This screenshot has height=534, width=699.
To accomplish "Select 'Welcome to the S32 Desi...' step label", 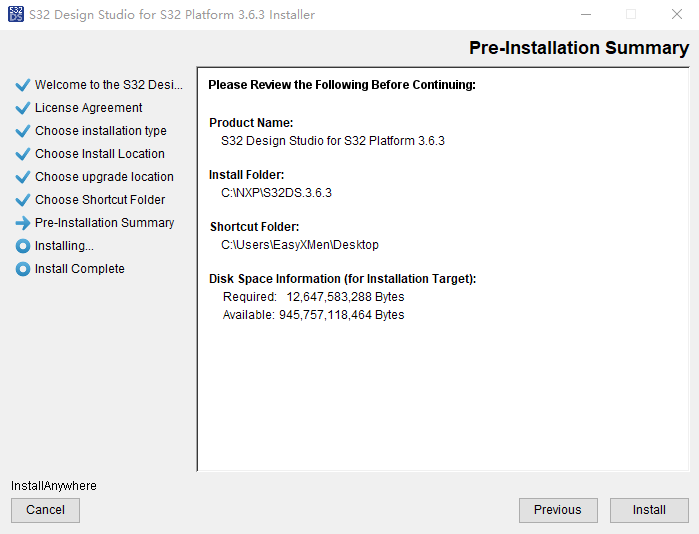I will click(x=109, y=85).
